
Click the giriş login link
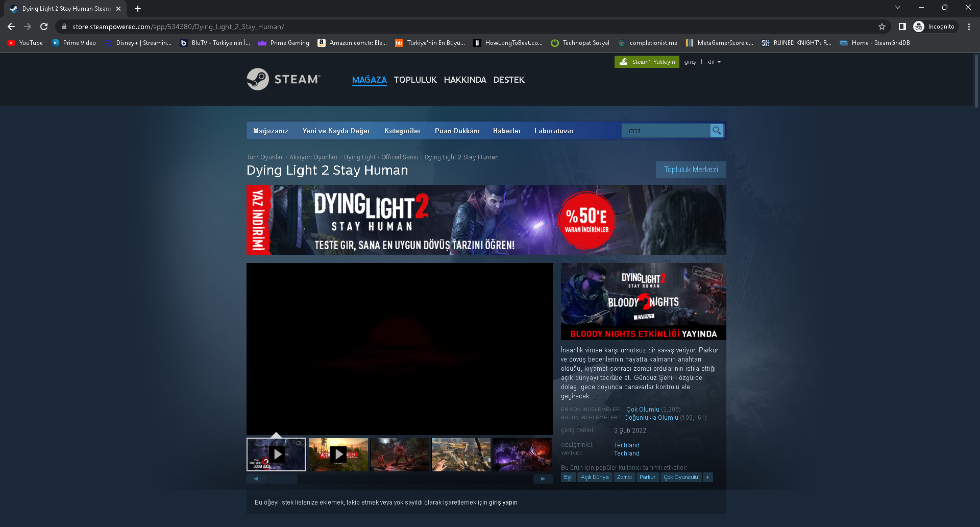tap(690, 62)
